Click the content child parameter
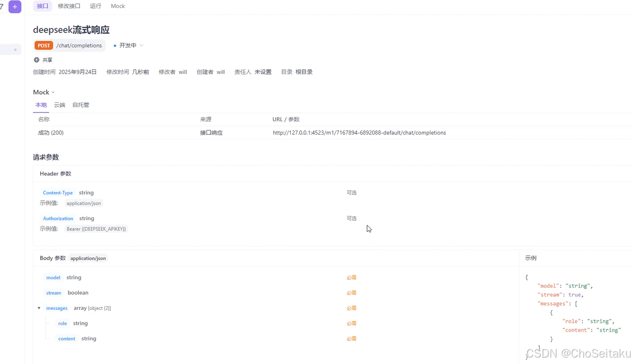 [x=67, y=339]
